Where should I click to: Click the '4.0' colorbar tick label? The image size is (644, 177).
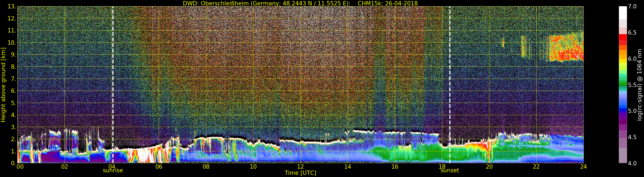(x=632, y=163)
